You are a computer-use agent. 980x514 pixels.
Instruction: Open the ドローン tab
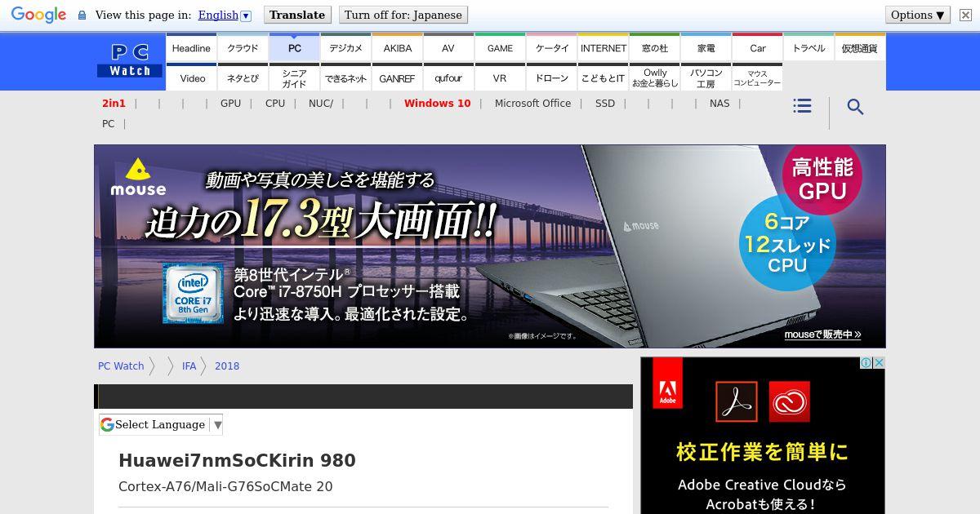coord(551,78)
